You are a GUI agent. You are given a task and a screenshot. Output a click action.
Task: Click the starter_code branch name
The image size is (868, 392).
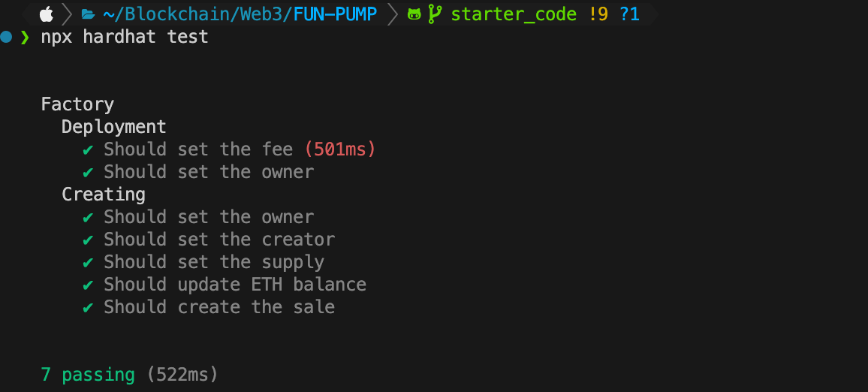tap(514, 14)
